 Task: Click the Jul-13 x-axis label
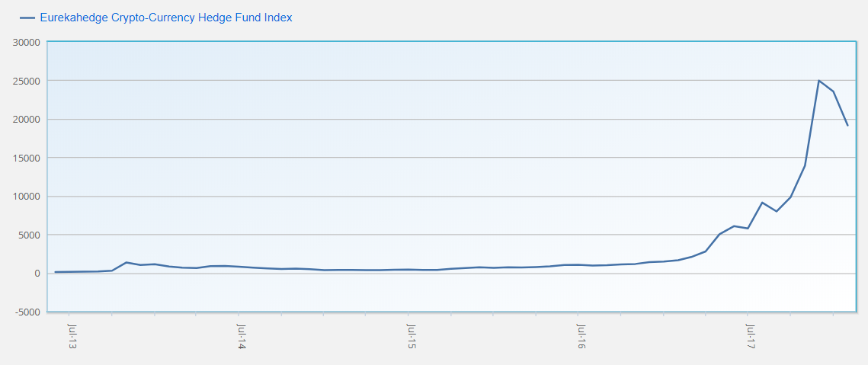[x=72, y=336]
